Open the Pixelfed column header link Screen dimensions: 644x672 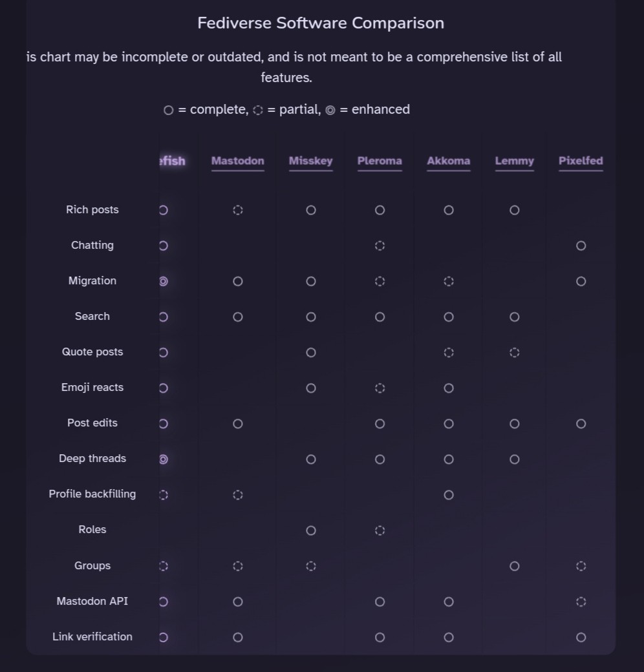click(581, 161)
